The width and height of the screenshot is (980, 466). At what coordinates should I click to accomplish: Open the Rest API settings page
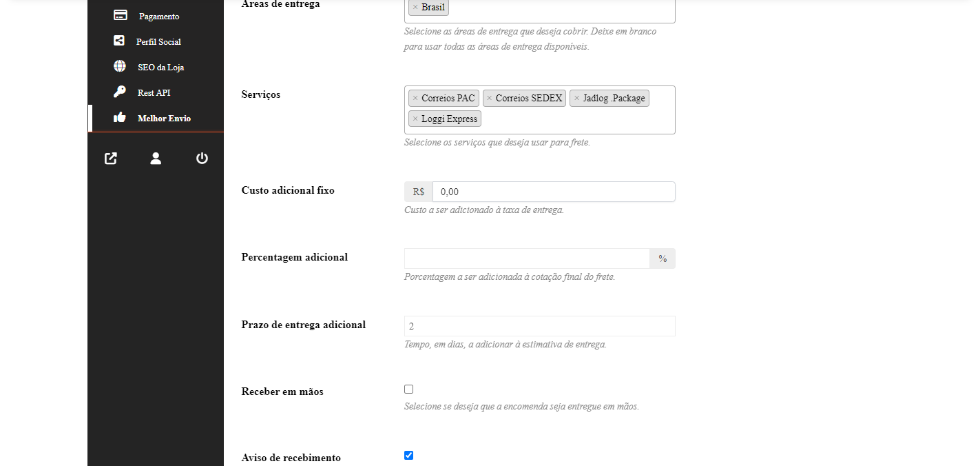coord(156,92)
